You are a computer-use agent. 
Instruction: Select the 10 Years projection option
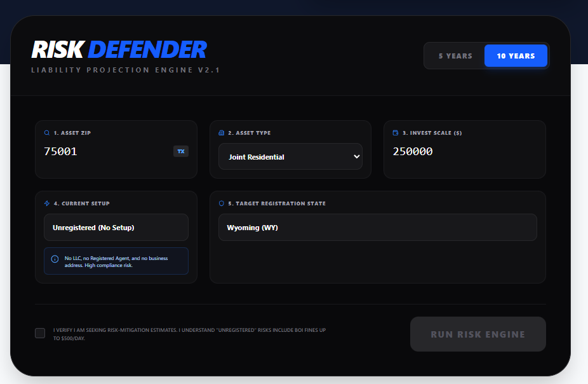point(516,56)
